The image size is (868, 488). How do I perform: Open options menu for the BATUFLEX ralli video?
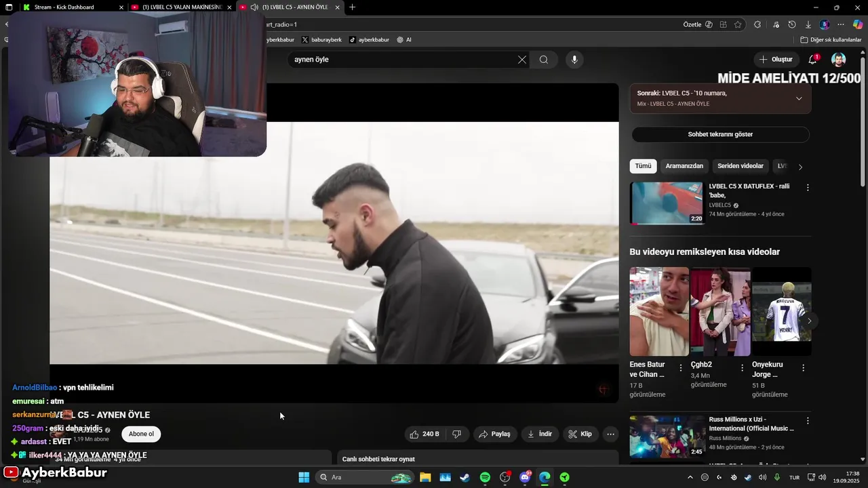[807, 187]
